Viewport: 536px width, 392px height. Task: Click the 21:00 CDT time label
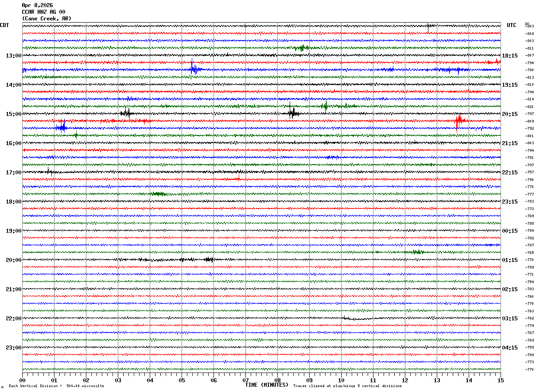point(13,289)
